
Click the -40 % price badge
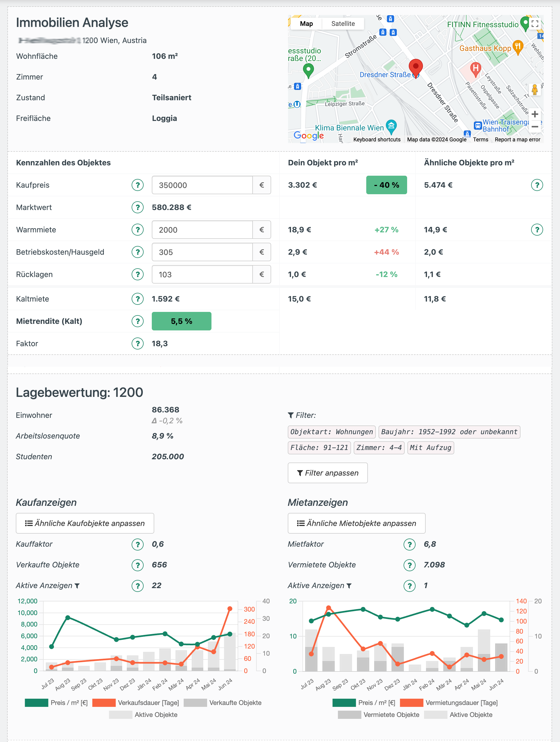[386, 185]
